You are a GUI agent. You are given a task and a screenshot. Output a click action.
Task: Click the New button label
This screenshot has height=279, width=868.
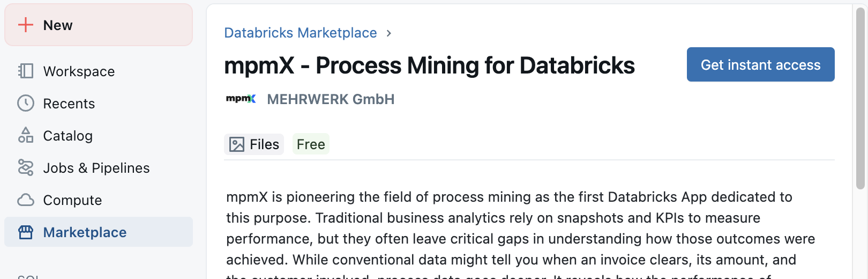click(58, 25)
